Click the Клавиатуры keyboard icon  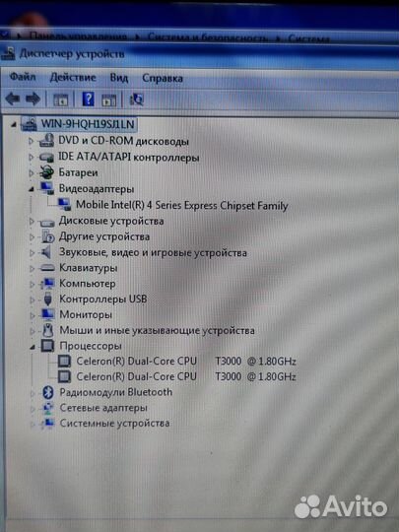tap(47, 268)
